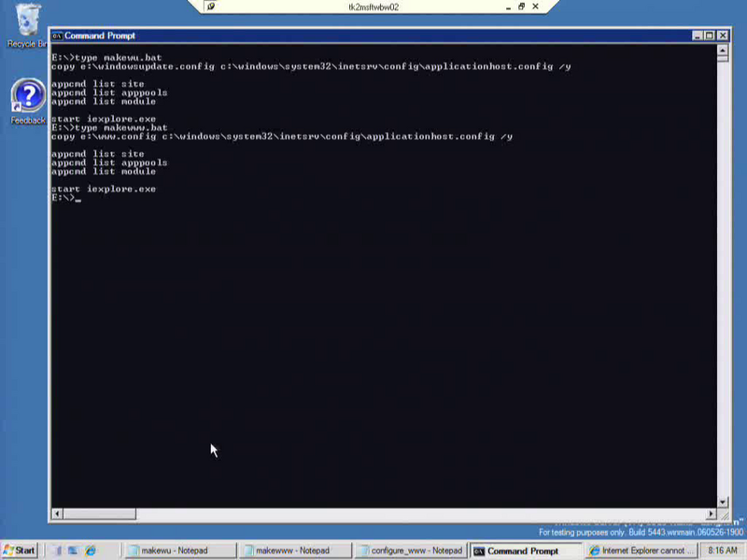Viewport: 747px width, 560px height.
Task: Click the pin icon on remote session bar
Action: pos(211,7)
